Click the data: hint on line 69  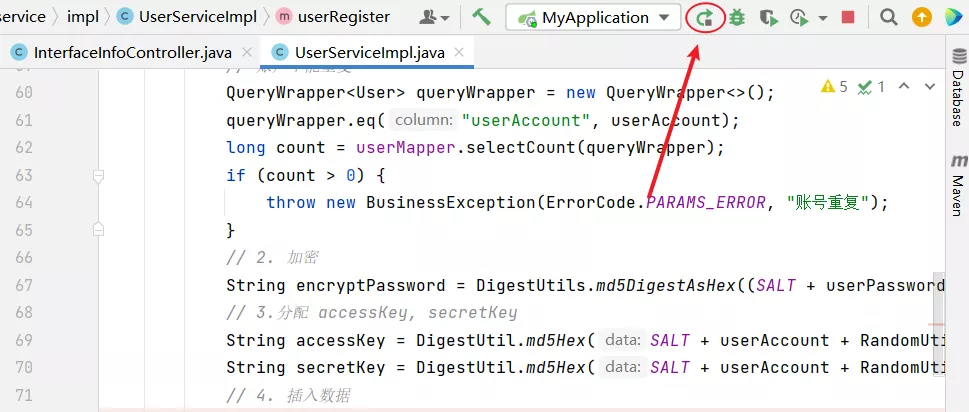623,340
